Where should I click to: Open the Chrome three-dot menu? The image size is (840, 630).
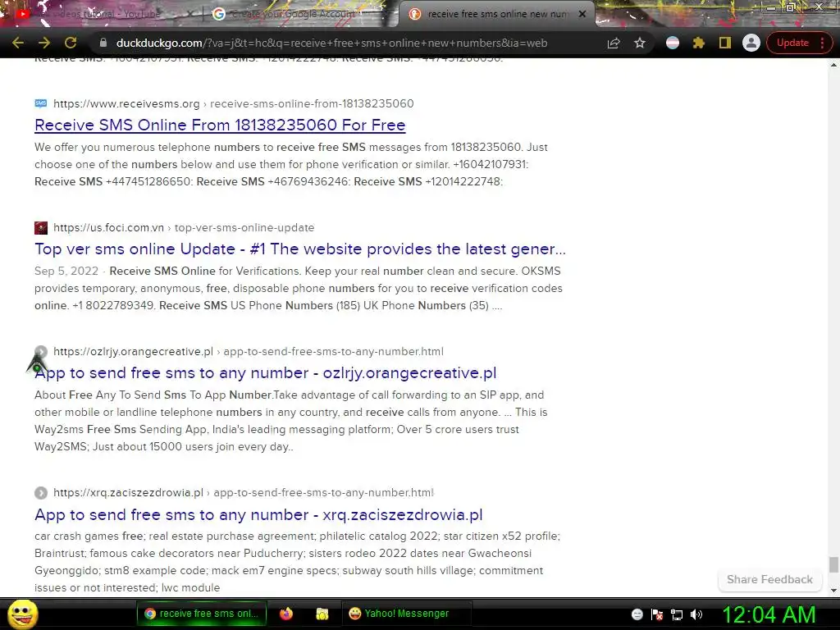click(822, 43)
